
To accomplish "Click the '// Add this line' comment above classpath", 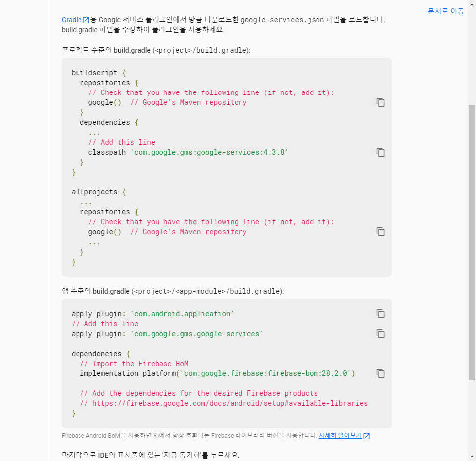I will (x=122, y=142).
